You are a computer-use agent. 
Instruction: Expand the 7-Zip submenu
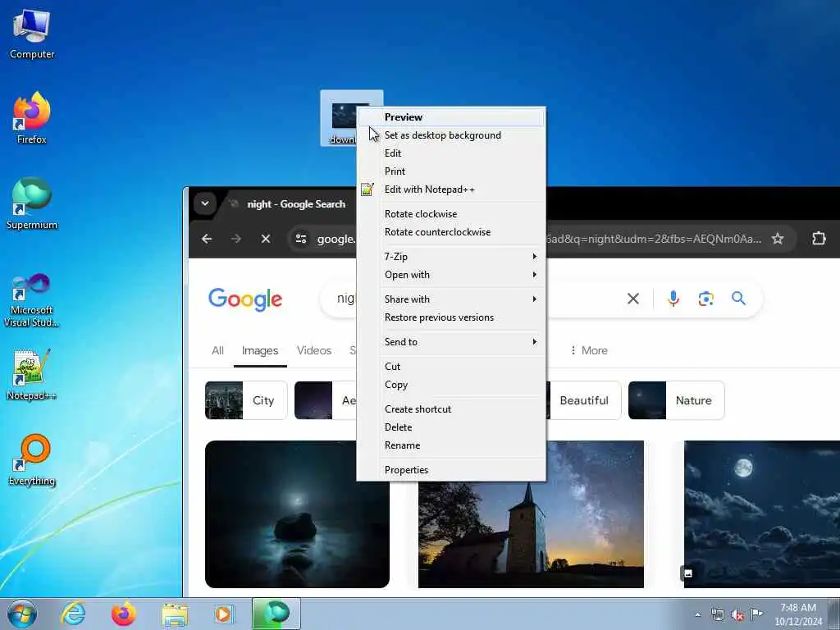452,257
